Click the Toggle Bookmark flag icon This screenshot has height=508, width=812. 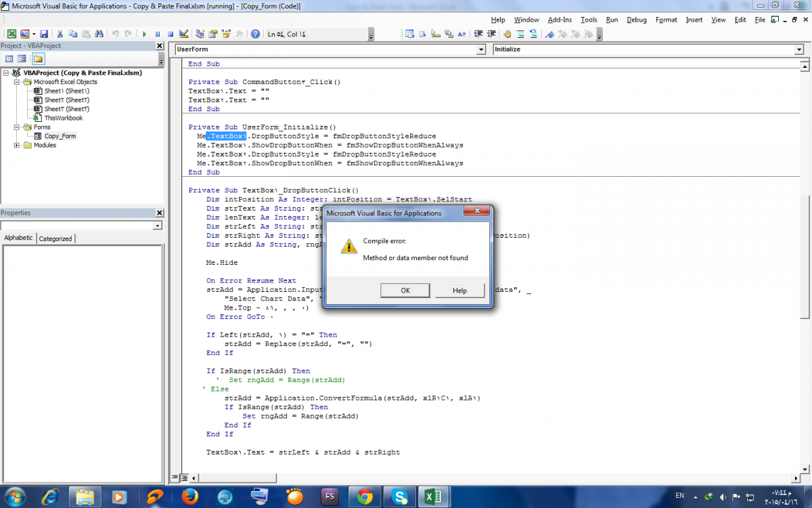pyautogui.click(x=549, y=33)
